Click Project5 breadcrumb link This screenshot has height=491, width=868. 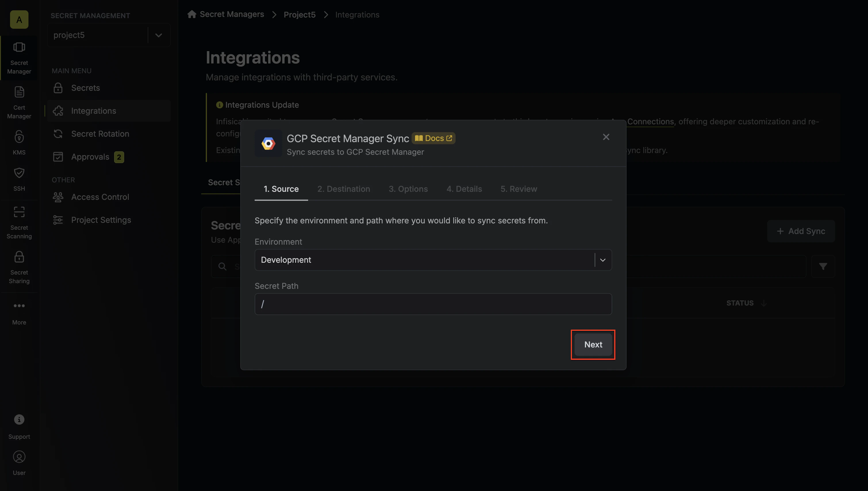(x=299, y=15)
